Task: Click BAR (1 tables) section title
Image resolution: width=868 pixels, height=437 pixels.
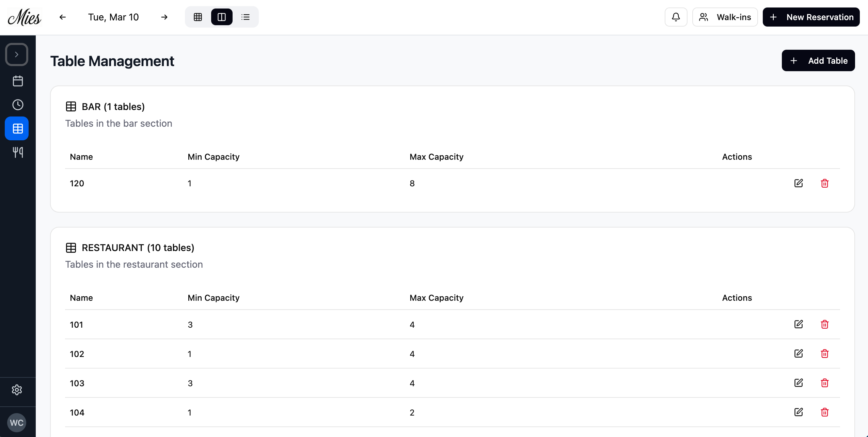Action: point(113,107)
